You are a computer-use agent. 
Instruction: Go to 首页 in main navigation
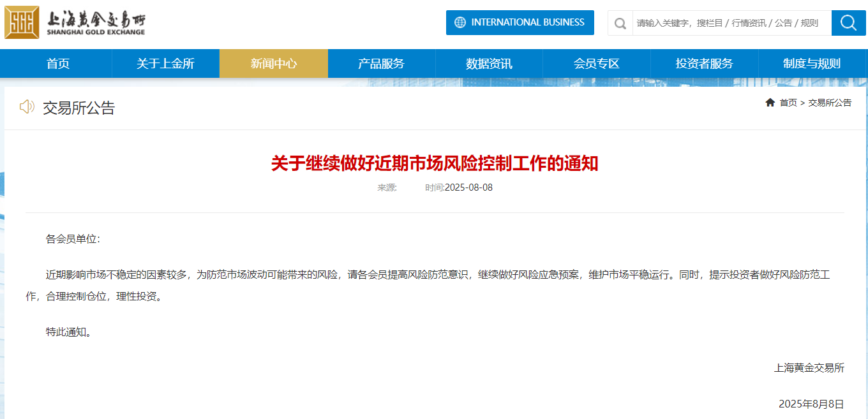tap(58, 63)
